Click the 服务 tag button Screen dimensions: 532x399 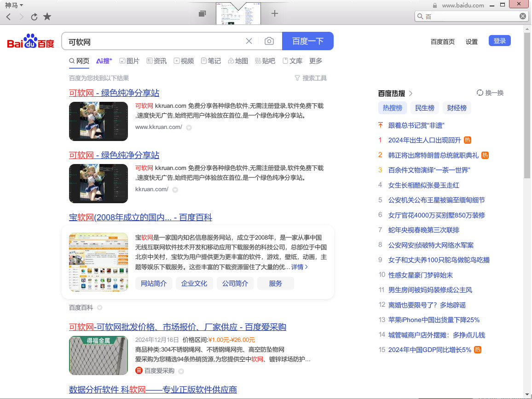(276, 283)
